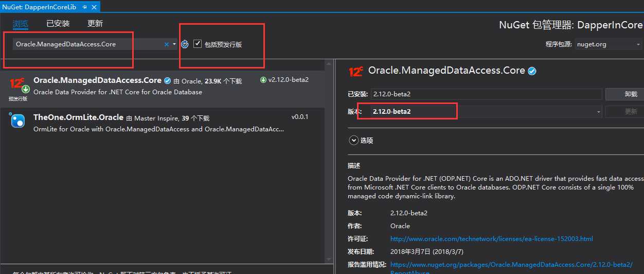This screenshot has width=644, height=274.
Task: Open the 程序包源 nuget.org dropdown
Action: click(x=608, y=44)
